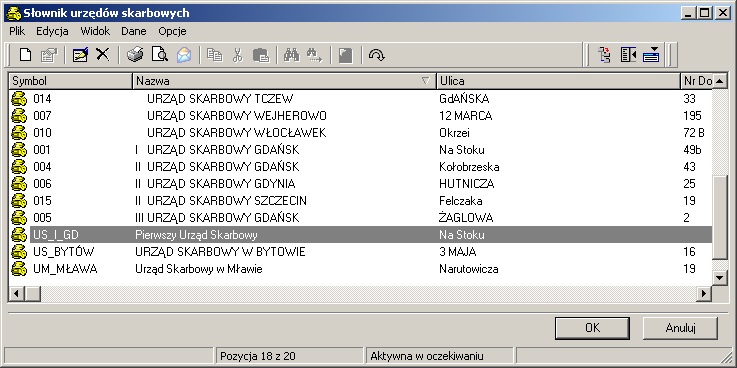The height and width of the screenshot is (368, 737).
Task: Click the Copy toolbar icon
Action: [215, 55]
